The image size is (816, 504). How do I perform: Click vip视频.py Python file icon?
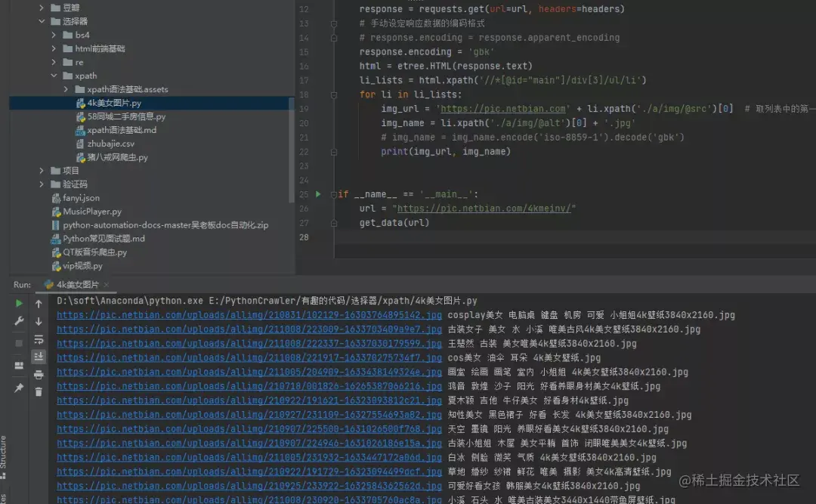coord(56,265)
